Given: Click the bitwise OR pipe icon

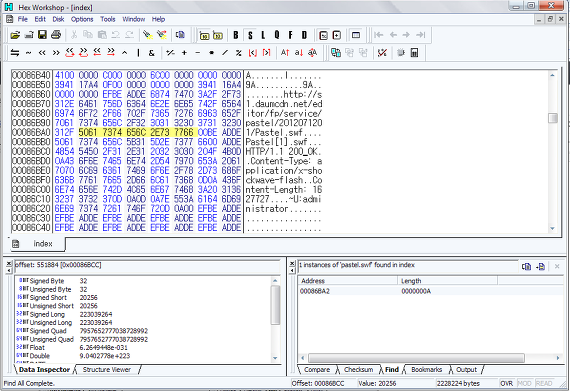Looking at the screenshot, I should click(138, 53).
